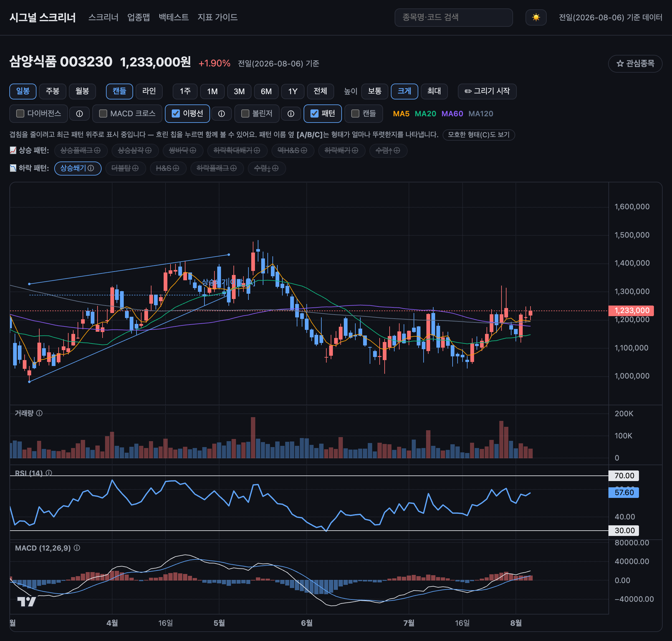672x641 pixels.
Task: Toggle the 수렴↓ pattern chip
Action: [x=266, y=168]
